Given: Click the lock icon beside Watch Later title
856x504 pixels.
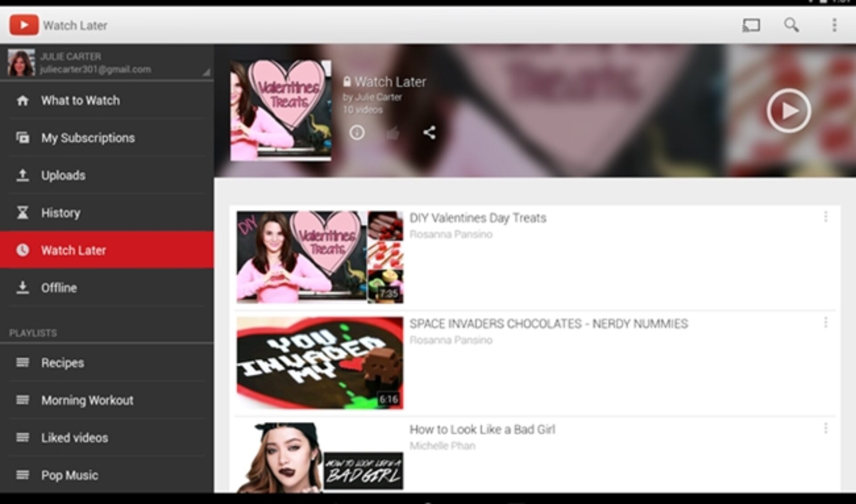Looking at the screenshot, I should tap(347, 82).
